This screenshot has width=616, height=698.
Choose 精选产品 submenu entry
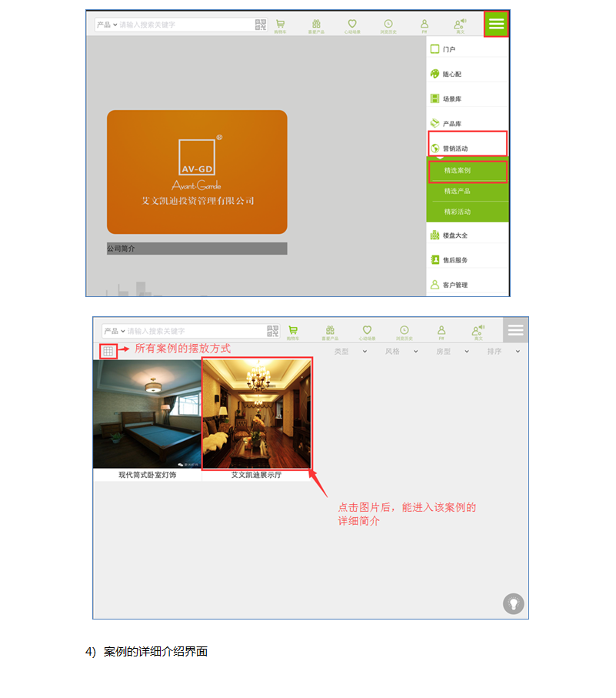468,191
